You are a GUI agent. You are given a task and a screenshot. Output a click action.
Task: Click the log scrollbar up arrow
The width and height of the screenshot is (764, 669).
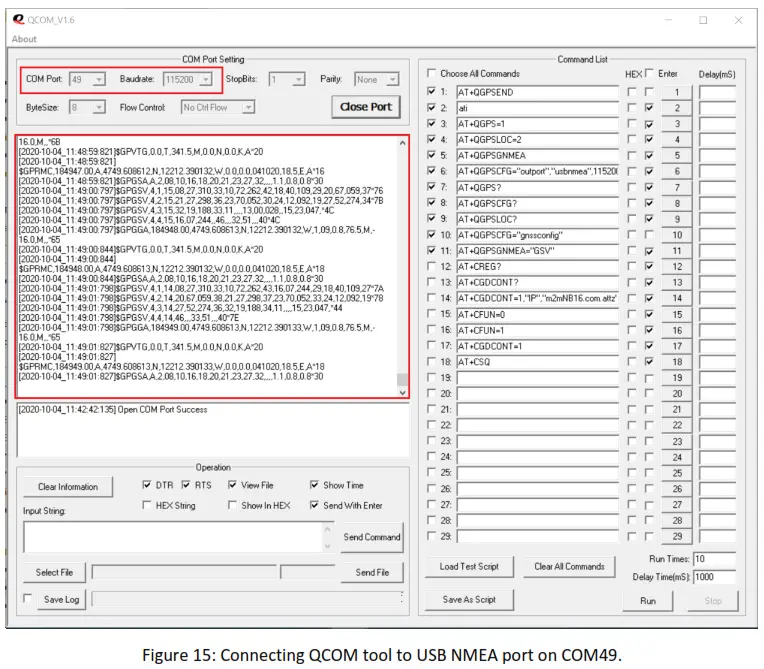[402, 143]
